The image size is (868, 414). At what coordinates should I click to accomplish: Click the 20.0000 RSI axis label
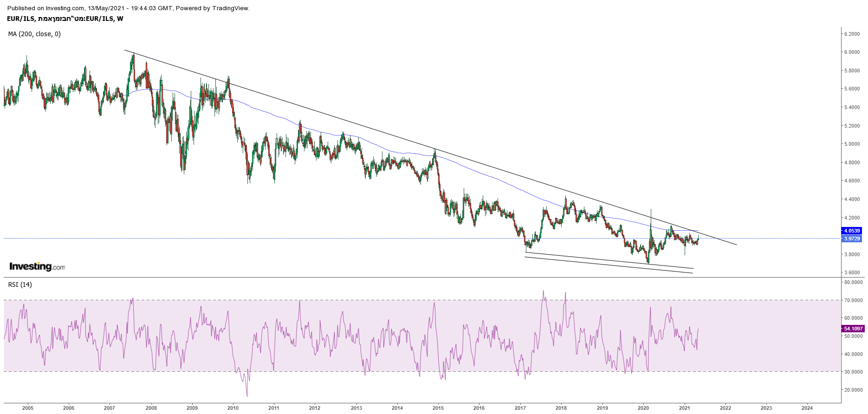[x=853, y=390]
